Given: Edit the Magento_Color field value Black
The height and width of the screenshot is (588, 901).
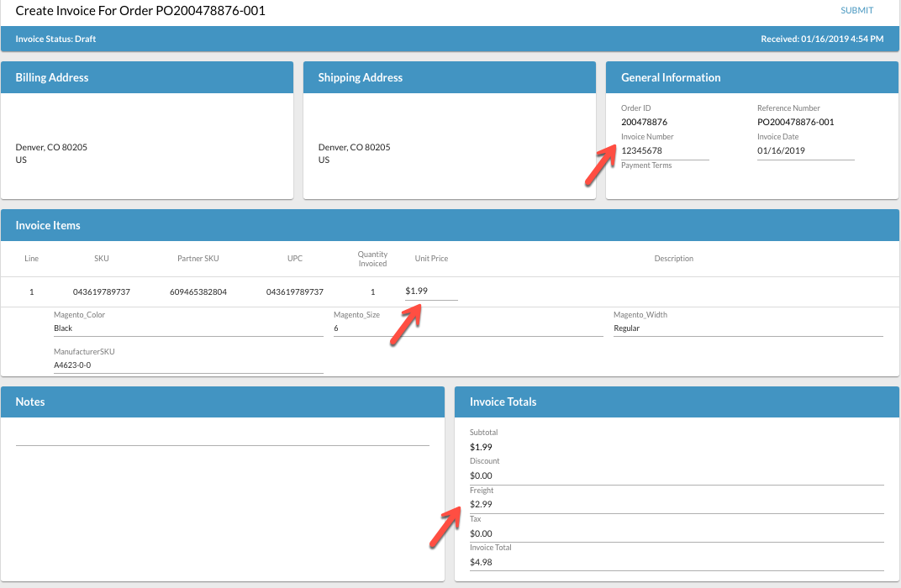Looking at the screenshot, I should [x=187, y=328].
